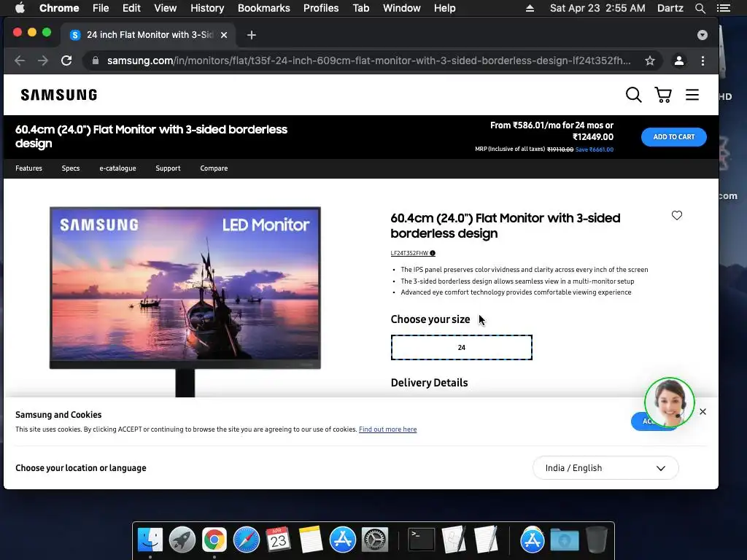747x560 pixels.
Task: Open the hamburger menu icon
Action: click(x=692, y=95)
